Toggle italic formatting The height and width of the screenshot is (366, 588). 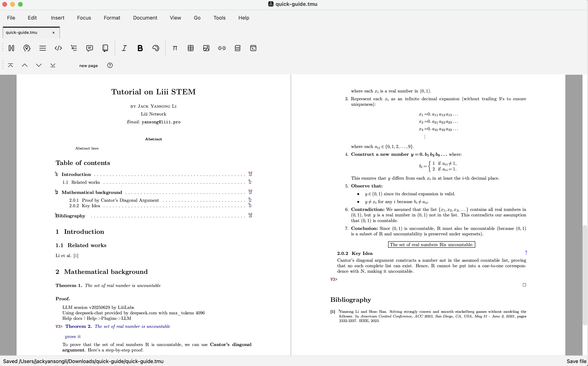click(124, 48)
